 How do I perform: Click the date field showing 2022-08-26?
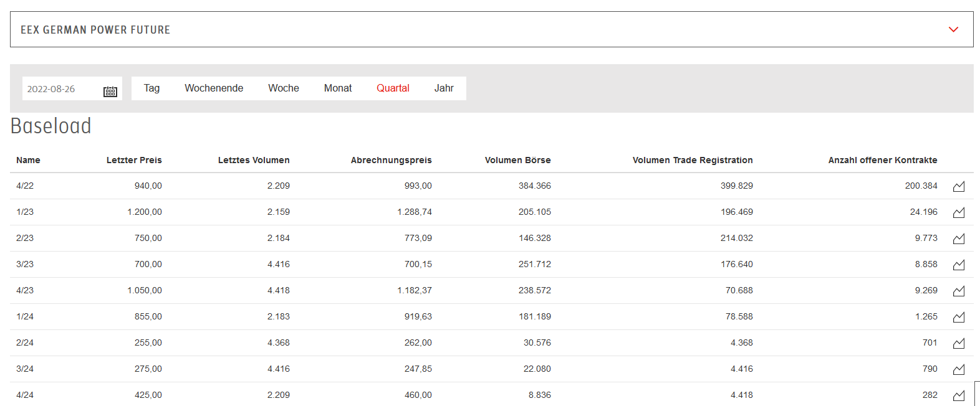point(72,88)
